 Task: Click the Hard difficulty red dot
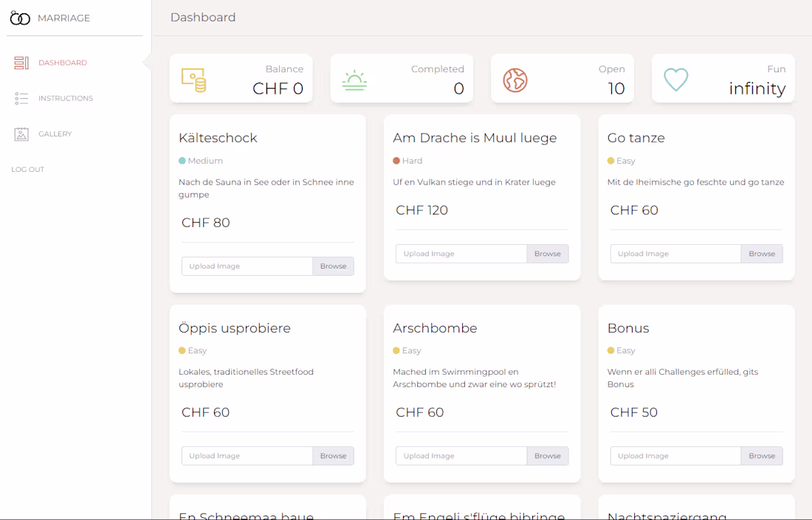(396, 161)
